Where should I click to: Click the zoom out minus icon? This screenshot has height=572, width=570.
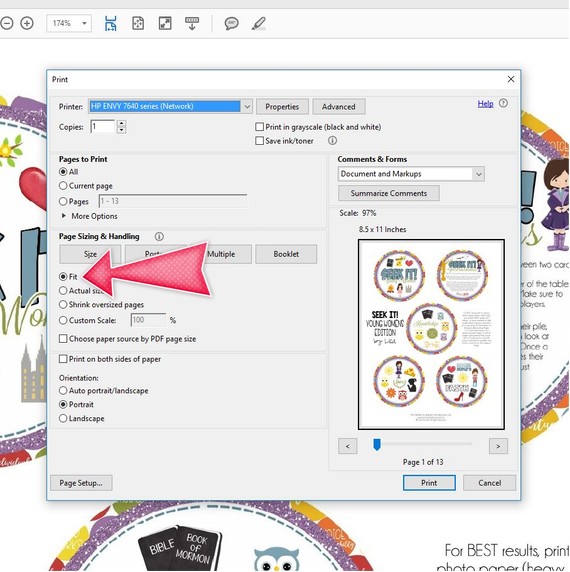pyautogui.click(x=6, y=23)
